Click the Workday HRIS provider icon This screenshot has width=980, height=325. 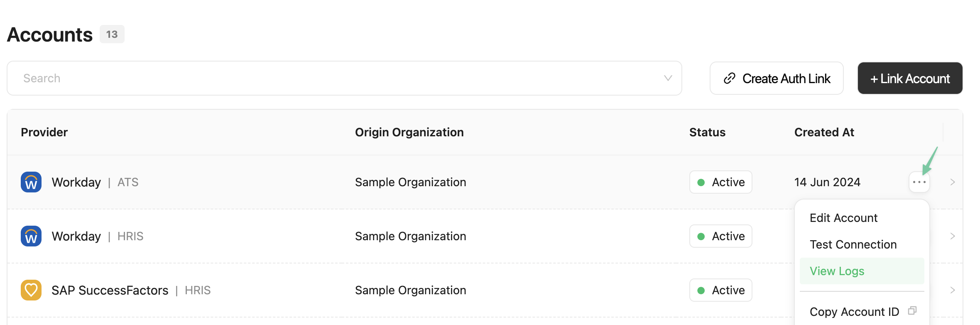point(31,236)
